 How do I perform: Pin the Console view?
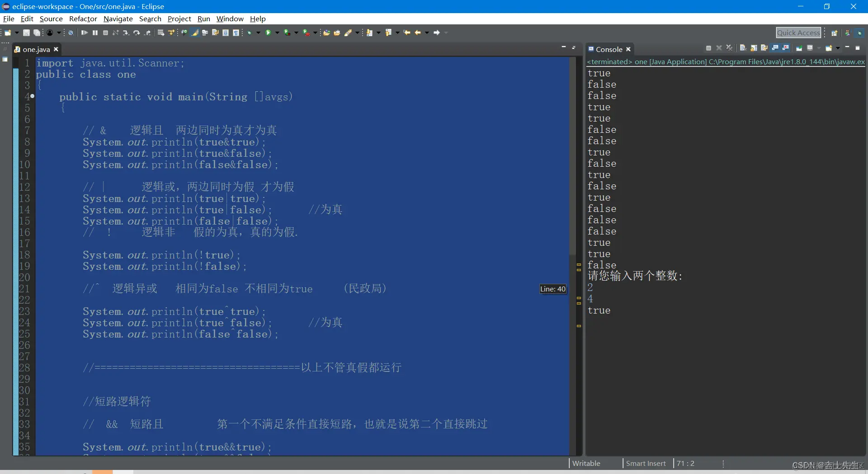(x=799, y=48)
